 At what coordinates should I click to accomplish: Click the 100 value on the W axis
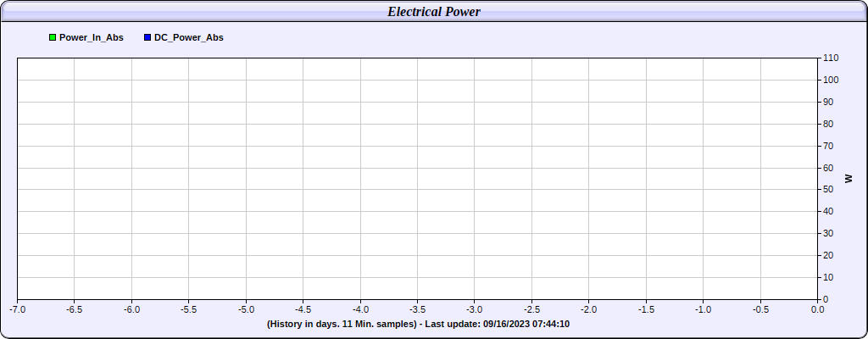coord(831,81)
